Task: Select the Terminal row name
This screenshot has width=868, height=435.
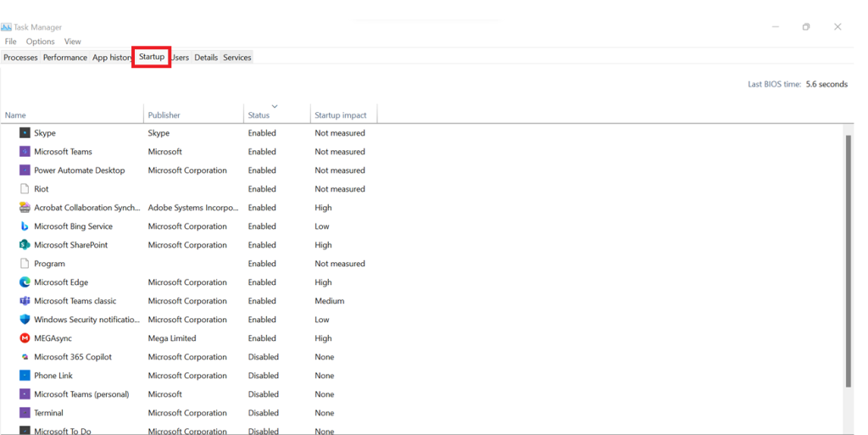Action: point(48,413)
